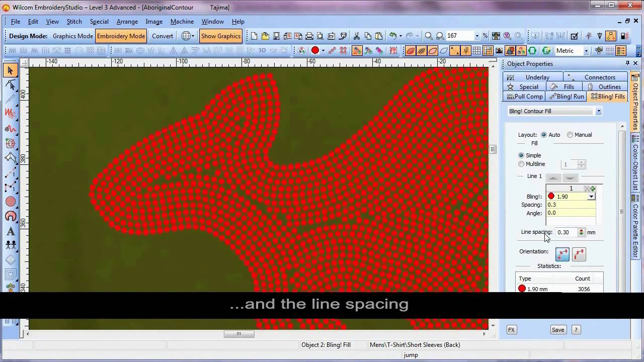Open Color-Object List side tab
This screenshot has height=362, width=644.
coord(635,162)
